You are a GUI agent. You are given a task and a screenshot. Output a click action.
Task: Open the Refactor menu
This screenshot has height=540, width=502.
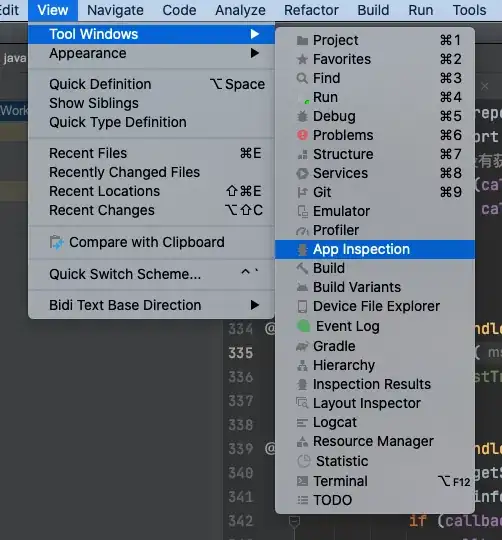coord(311,10)
